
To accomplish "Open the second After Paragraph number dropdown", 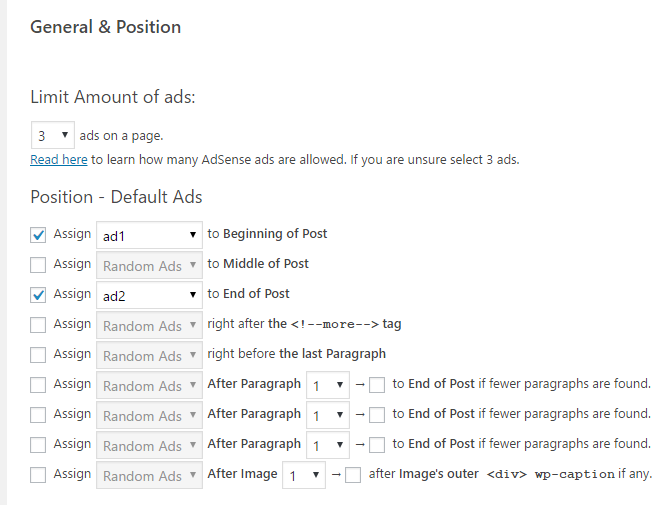I will pyautogui.click(x=328, y=415).
